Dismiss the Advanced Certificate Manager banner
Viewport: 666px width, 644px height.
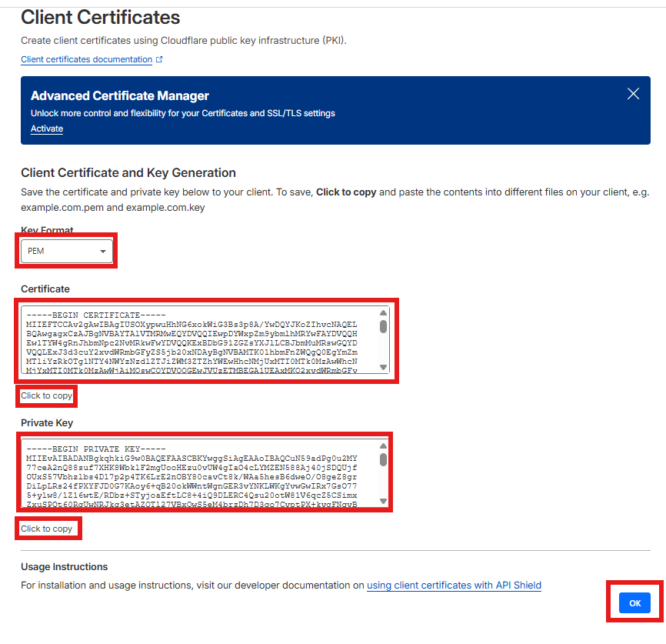tap(632, 94)
